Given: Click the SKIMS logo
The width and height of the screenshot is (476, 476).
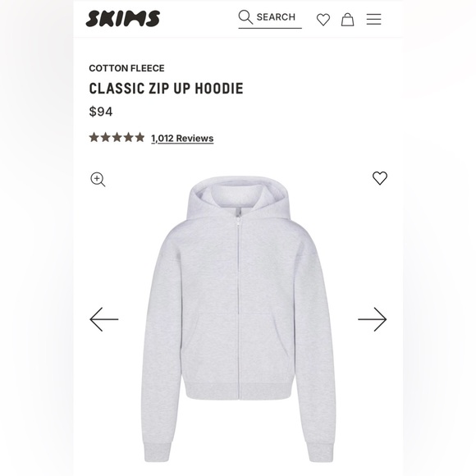Looking at the screenshot, I should pos(122,19).
